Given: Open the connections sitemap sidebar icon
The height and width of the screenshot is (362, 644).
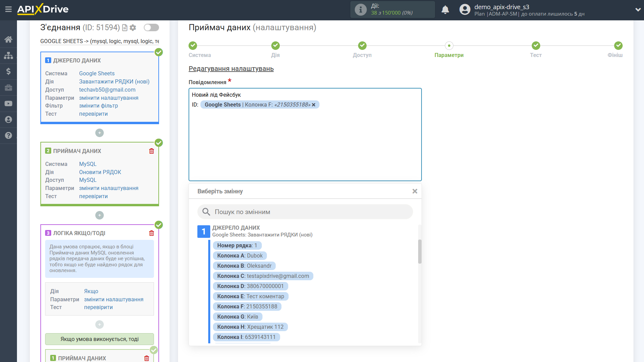Looking at the screenshot, I should 8,55.
